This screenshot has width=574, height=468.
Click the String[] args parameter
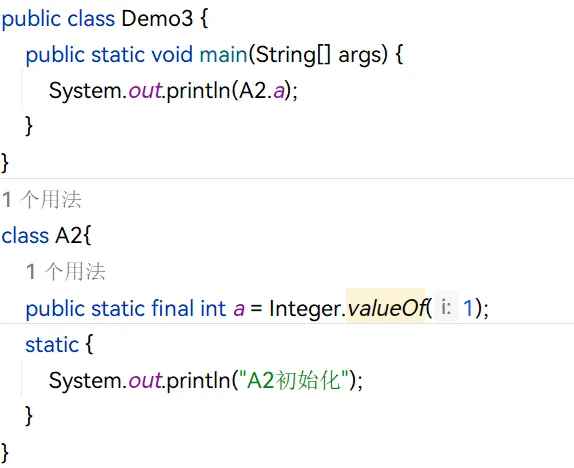318,55
